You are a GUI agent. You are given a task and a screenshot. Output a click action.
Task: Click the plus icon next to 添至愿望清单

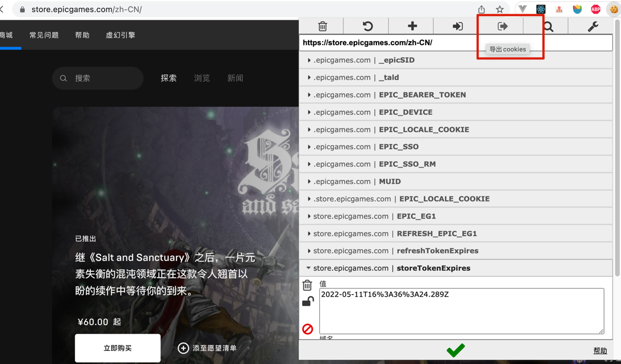183,348
